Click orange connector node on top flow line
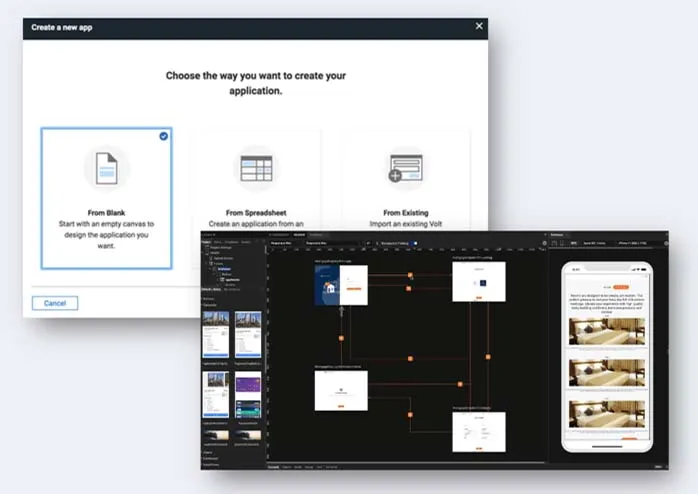The height and width of the screenshot is (494, 698). 410,274
